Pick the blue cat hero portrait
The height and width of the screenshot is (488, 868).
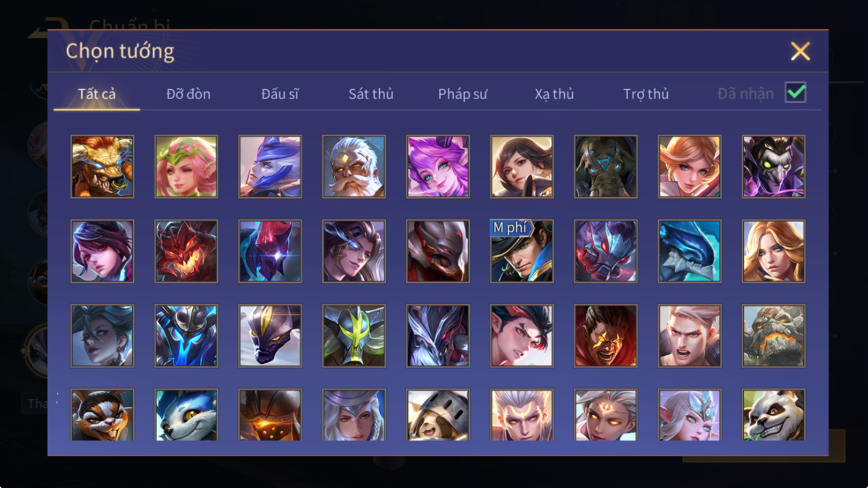186,415
